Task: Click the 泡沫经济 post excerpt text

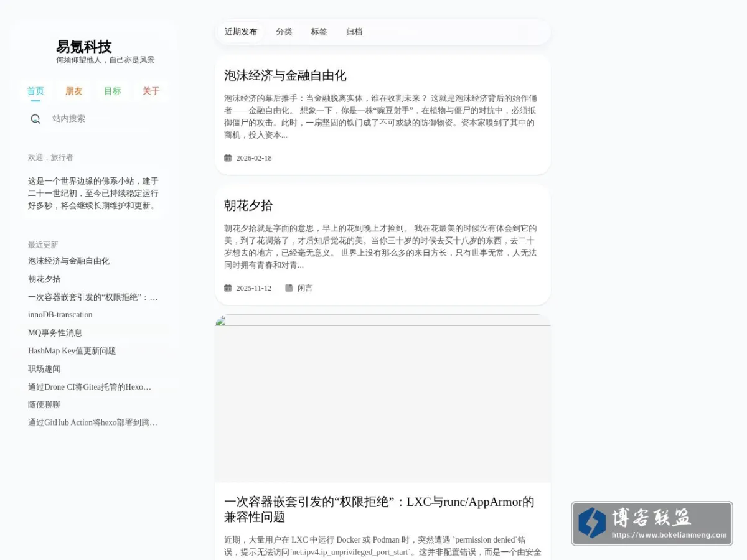Action: point(380,116)
